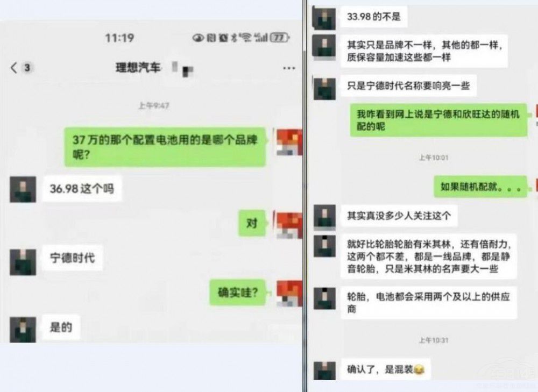Select the '宁德时代' message bubble
This screenshot has width=538, height=392.
click(73, 258)
